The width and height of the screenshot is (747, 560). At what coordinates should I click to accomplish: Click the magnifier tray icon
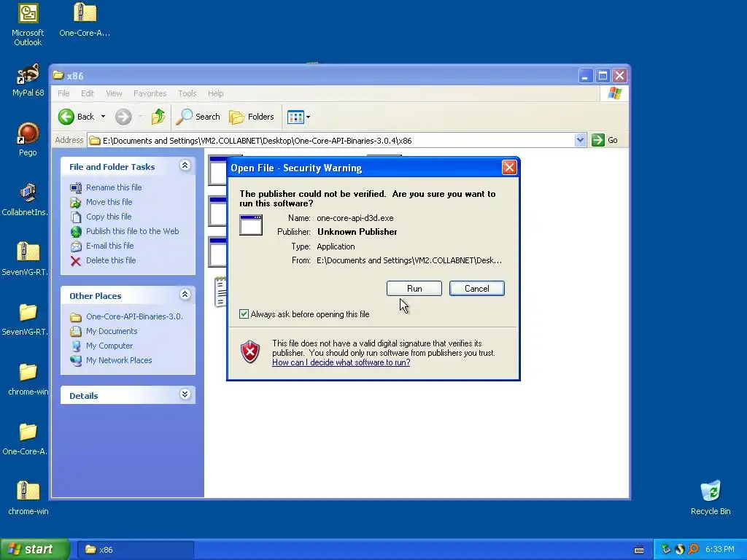pyautogui.click(x=694, y=550)
